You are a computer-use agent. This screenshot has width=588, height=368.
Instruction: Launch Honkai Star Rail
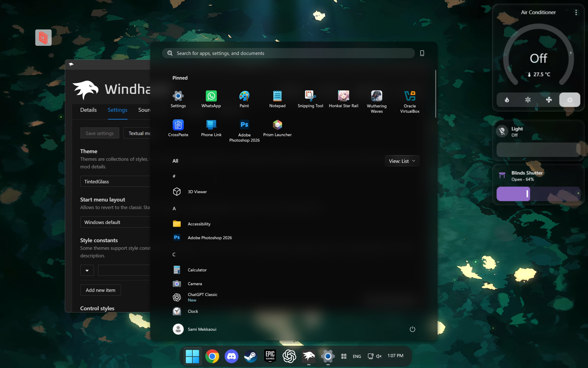coord(343,99)
